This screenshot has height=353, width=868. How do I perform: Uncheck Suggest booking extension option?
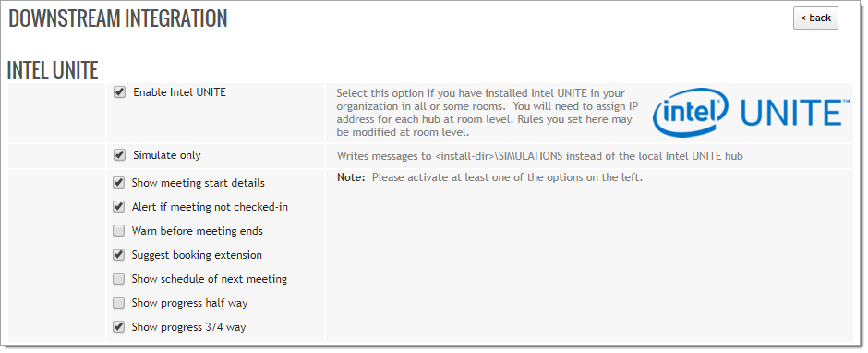118,255
